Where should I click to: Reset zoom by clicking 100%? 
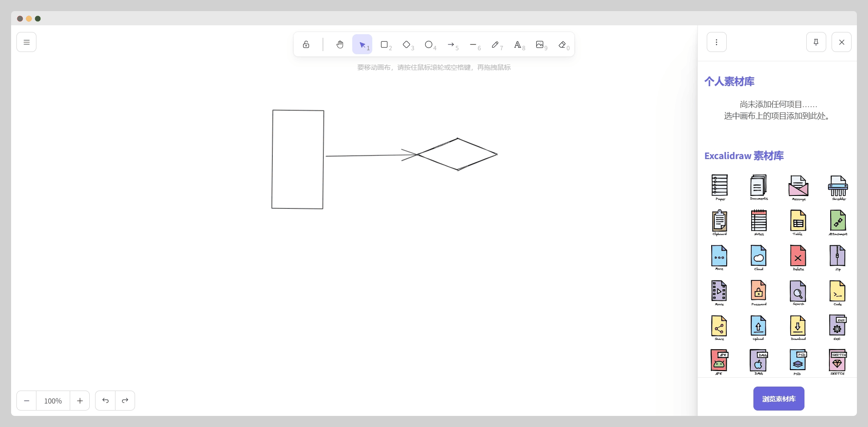pyautogui.click(x=53, y=401)
